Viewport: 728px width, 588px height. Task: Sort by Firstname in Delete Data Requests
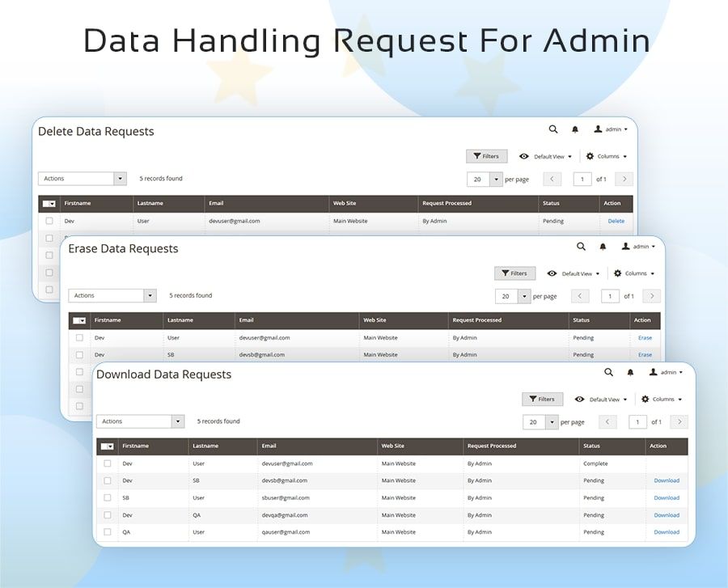[78, 203]
